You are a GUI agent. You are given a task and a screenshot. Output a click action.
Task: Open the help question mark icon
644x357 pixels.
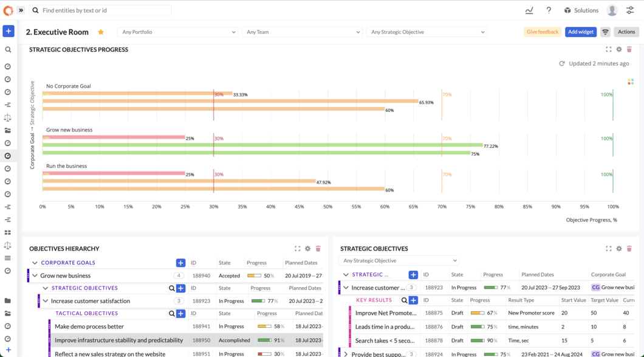pyautogui.click(x=549, y=10)
